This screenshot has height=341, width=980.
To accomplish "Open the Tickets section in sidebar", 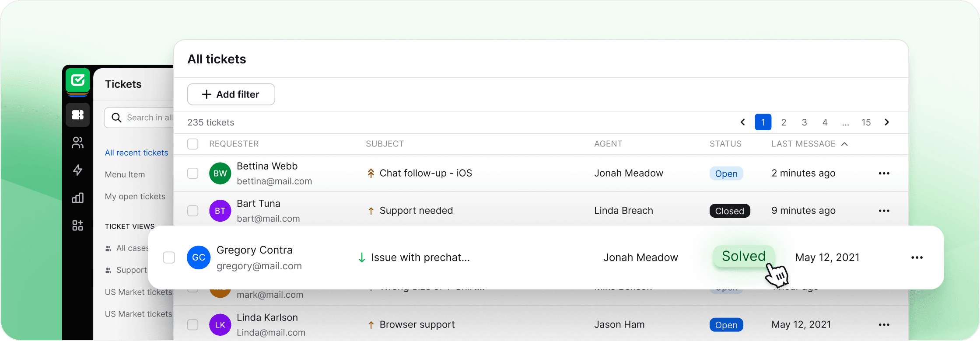I will 78,115.
